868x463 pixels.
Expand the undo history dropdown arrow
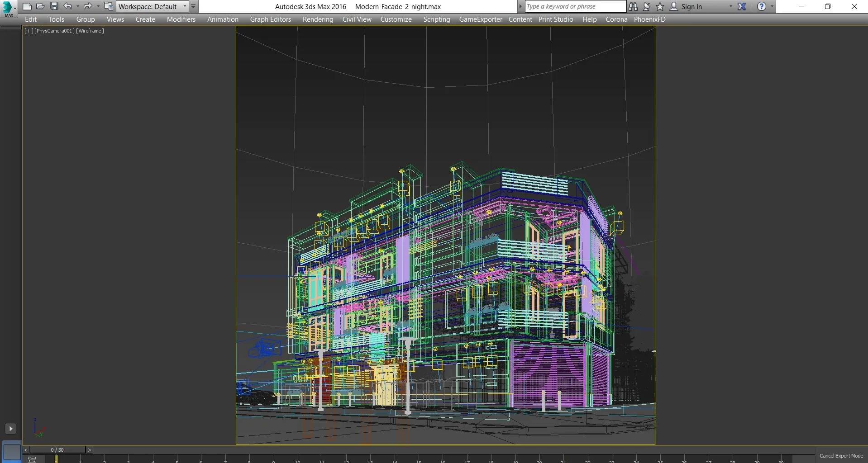[78, 6]
